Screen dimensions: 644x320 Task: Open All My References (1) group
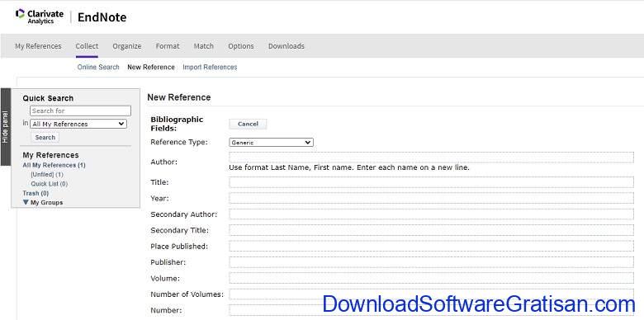(x=54, y=165)
